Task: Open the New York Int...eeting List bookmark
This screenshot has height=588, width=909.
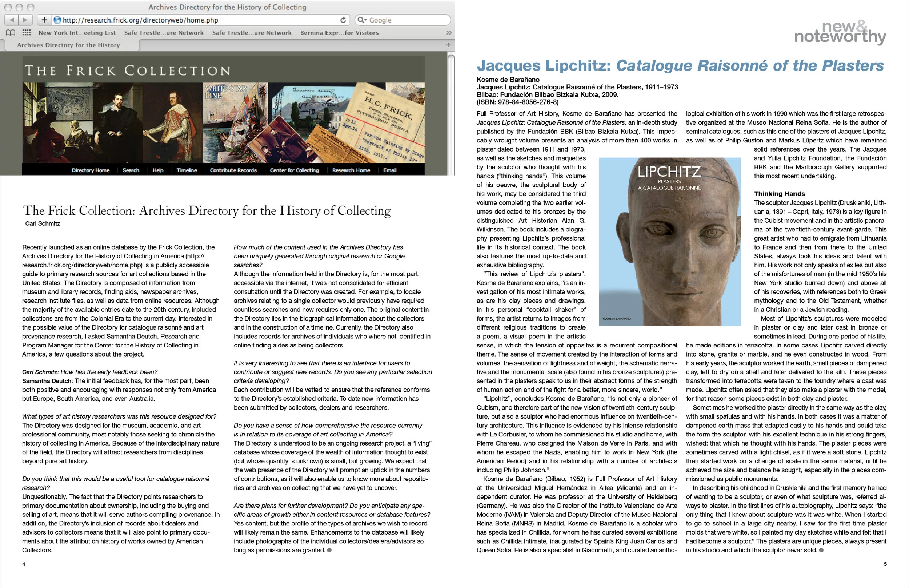Action: (77, 33)
